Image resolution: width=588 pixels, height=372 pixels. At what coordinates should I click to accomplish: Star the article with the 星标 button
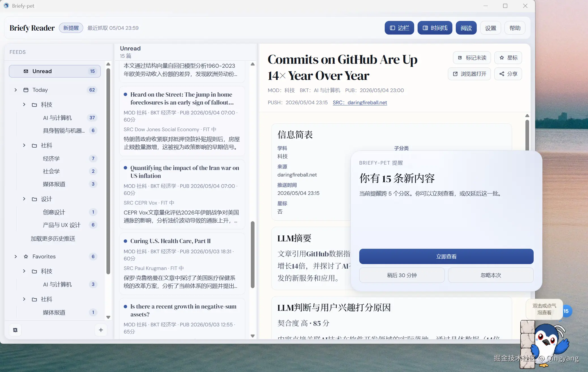coord(508,58)
